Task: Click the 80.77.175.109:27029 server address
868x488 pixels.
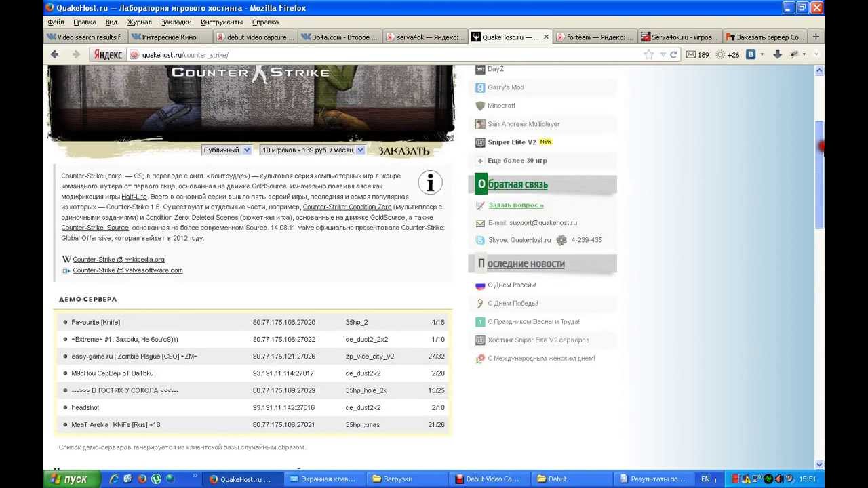Action: pos(284,390)
